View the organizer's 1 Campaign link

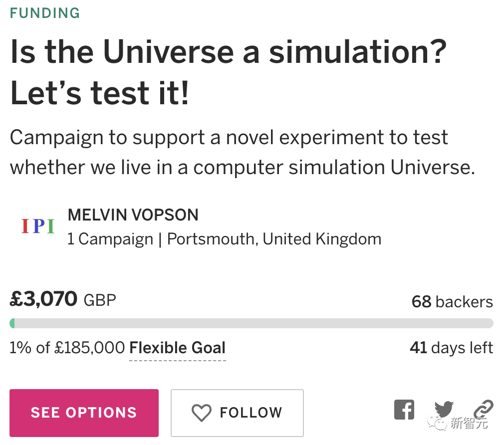tap(110, 239)
